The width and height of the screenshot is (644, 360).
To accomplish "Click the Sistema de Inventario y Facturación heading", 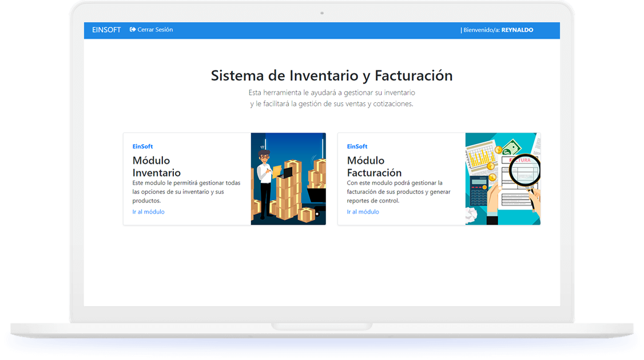I will point(332,75).
